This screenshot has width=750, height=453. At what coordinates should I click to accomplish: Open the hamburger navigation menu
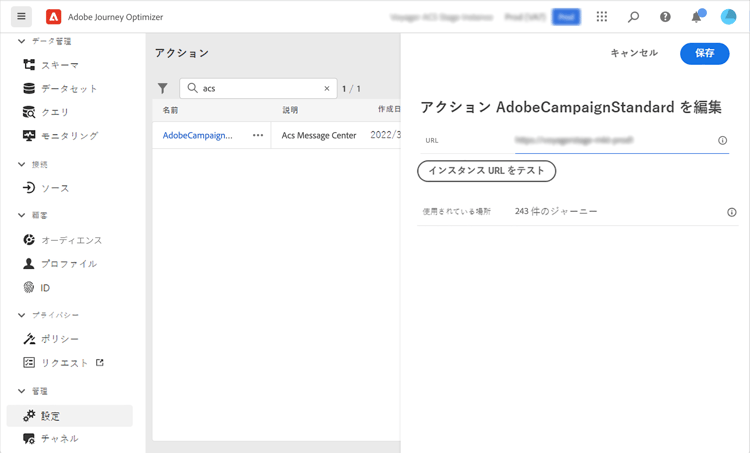(x=21, y=17)
